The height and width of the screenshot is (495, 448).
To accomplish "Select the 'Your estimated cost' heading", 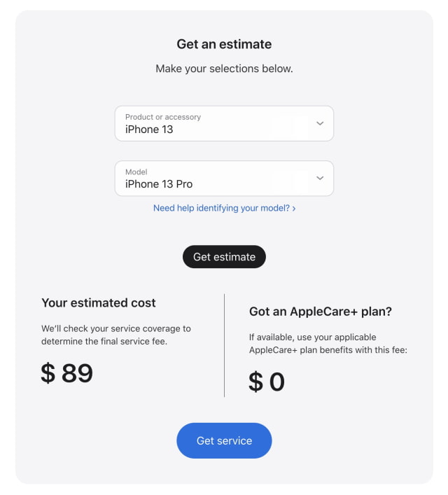I will (99, 303).
